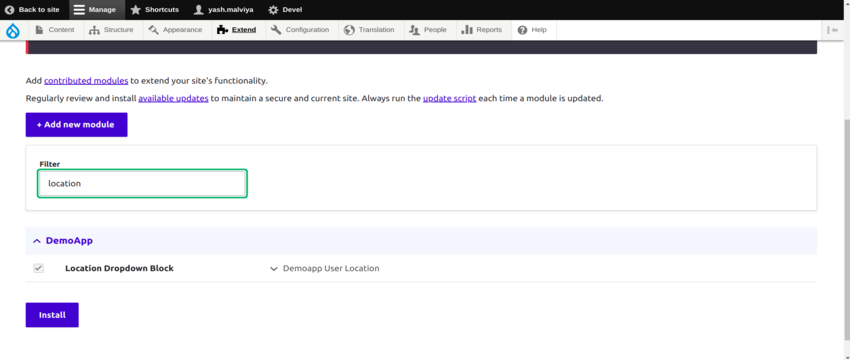Click the Appearance paintbrush icon

tap(153, 30)
